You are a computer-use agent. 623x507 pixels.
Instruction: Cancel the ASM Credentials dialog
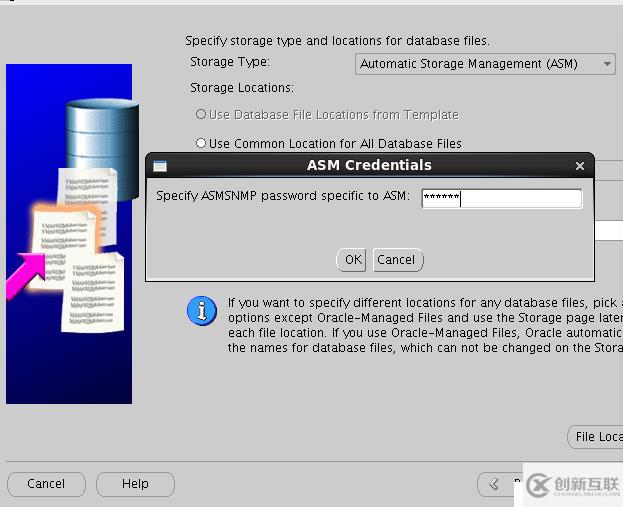398,260
